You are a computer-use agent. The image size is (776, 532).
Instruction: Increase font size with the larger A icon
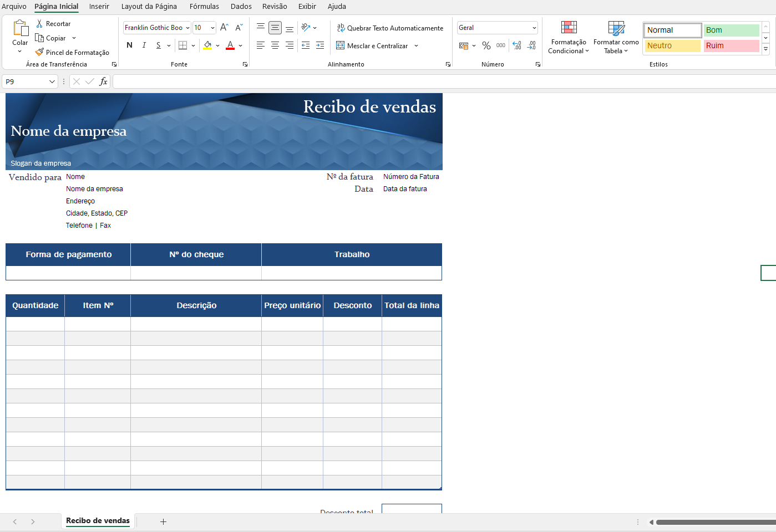[x=224, y=28]
